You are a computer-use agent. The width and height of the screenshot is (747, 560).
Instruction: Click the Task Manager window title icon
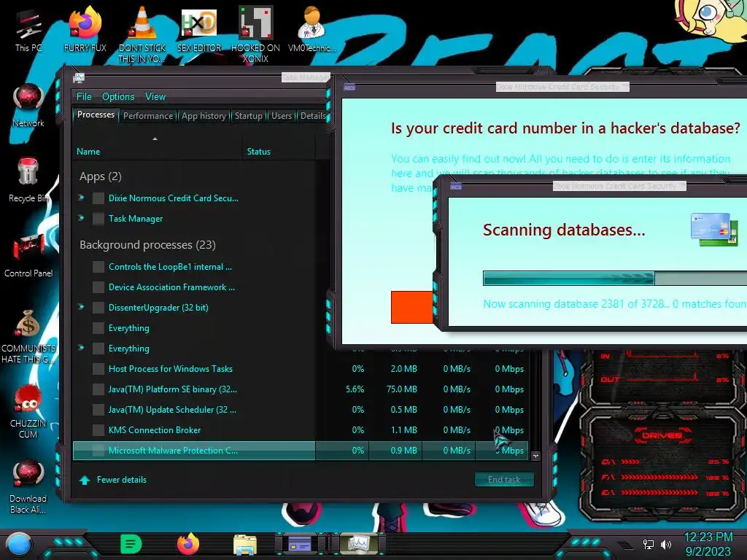79,77
